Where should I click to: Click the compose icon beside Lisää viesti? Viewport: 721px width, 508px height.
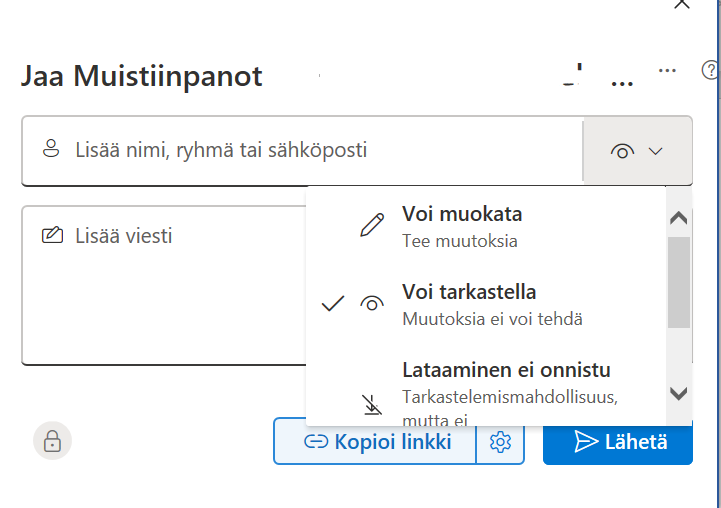(x=51, y=236)
